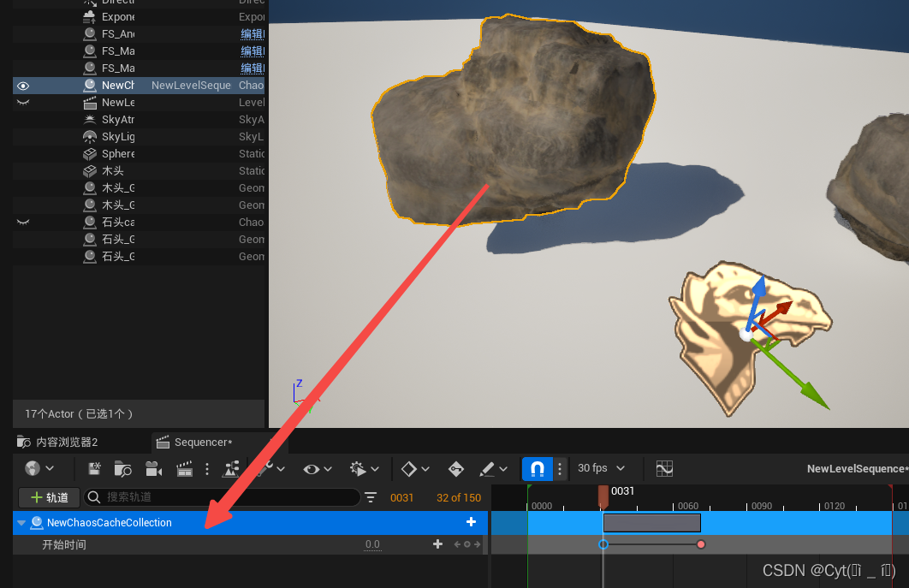Click the blue Z gizmo axis arrow
The image size is (909, 588).
click(x=757, y=288)
